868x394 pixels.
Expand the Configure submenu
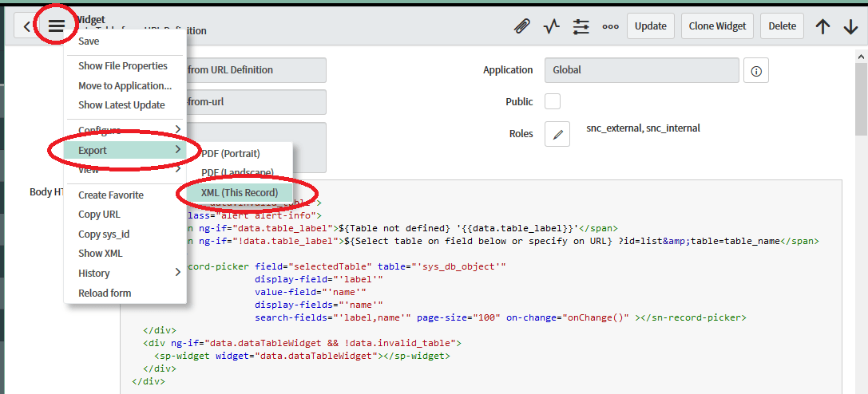coord(128,130)
